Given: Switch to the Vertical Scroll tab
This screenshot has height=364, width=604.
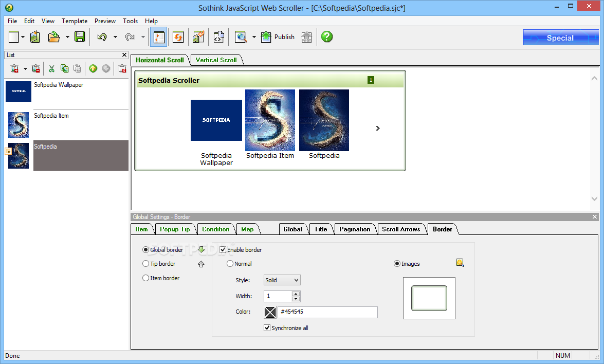Looking at the screenshot, I should (216, 60).
